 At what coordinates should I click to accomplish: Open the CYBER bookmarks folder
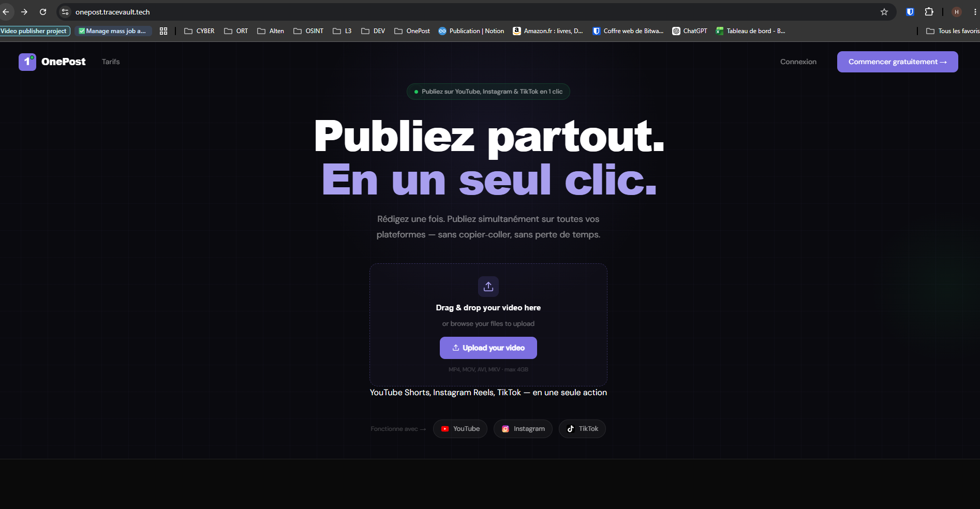[x=199, y=31]
